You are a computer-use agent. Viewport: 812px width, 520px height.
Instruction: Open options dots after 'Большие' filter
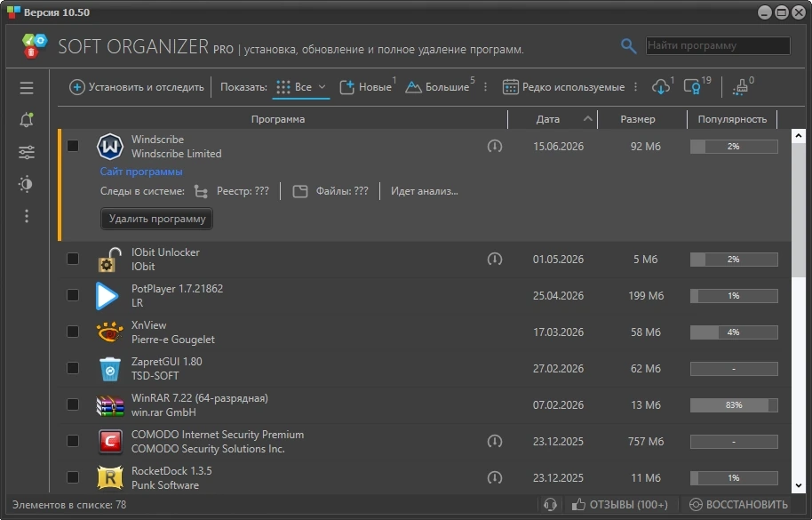485,87
